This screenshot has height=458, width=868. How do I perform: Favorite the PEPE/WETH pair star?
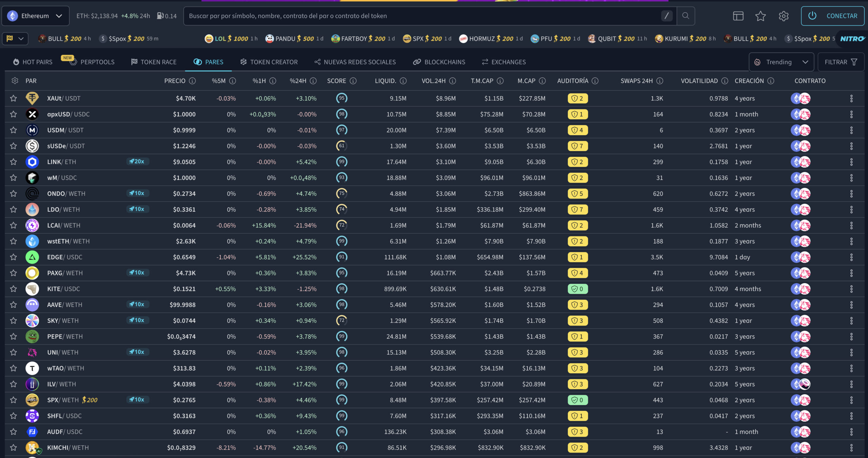[x=13, y=336]
